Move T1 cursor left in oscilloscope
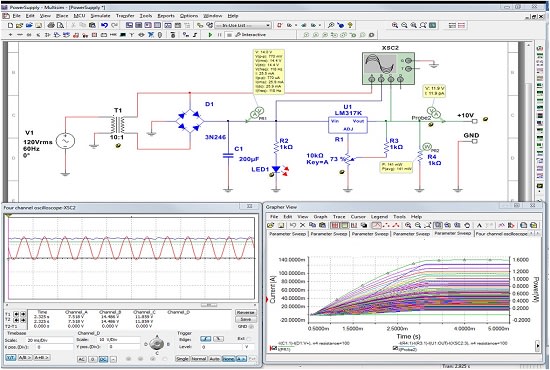Image resolution: width=550 pixels, height=370 pixels. pyautogui.click(x=16, y=314)
